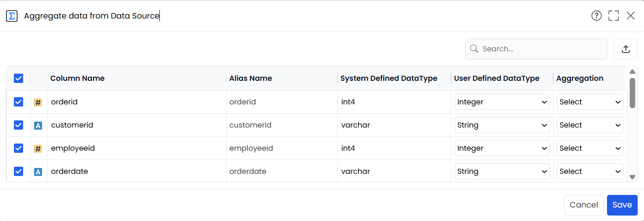
Task: Open Aggregation Select dropdown for orderid
Action: point(590,102)
